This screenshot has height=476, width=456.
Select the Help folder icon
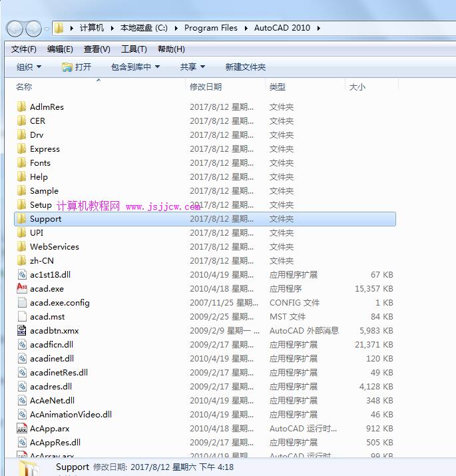point(21,176)
